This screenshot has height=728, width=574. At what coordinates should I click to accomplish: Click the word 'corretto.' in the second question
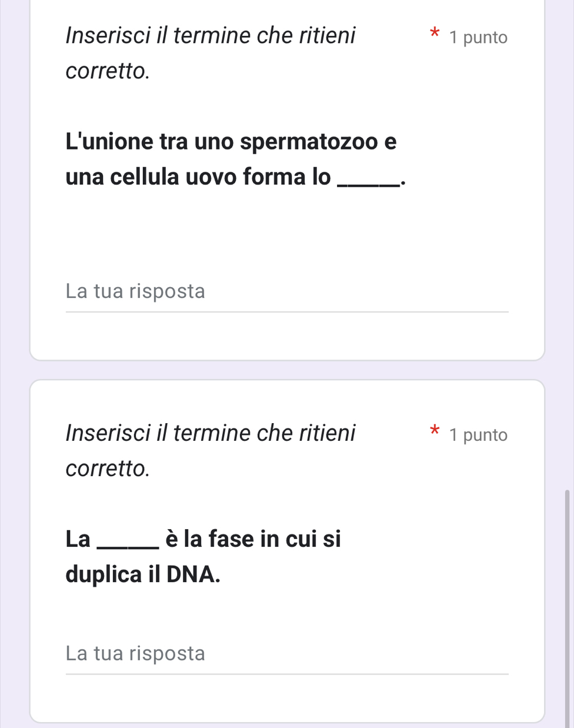(108, 469)
